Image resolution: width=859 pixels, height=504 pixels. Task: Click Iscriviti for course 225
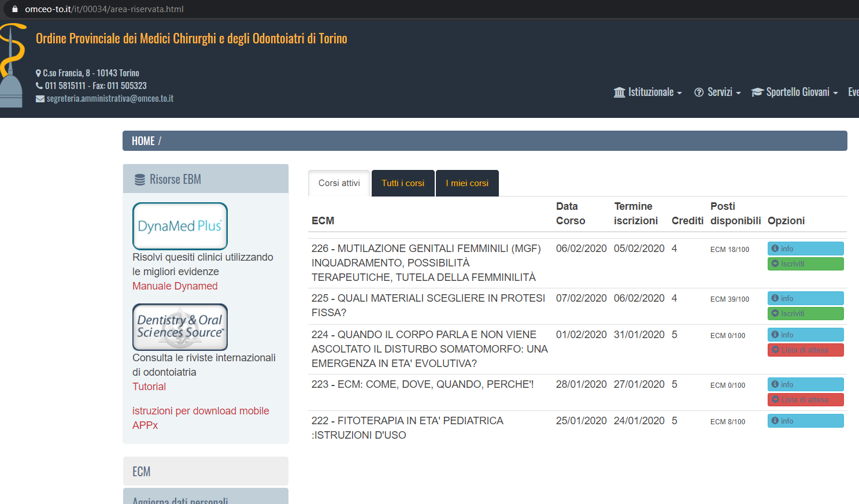coord(805,313)
